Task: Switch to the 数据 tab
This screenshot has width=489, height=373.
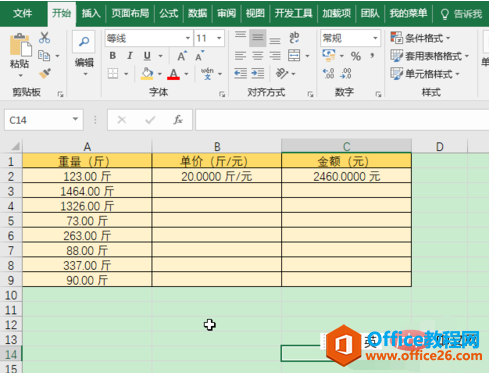Action: [x=197, y=13]
